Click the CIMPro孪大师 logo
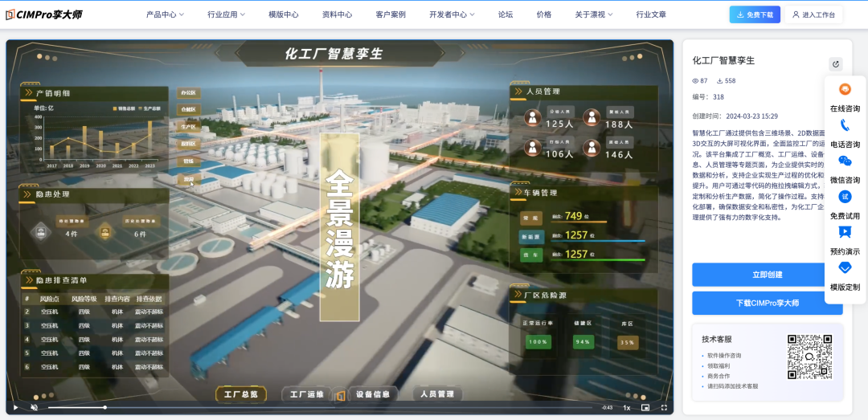 (x=43, y=14)
